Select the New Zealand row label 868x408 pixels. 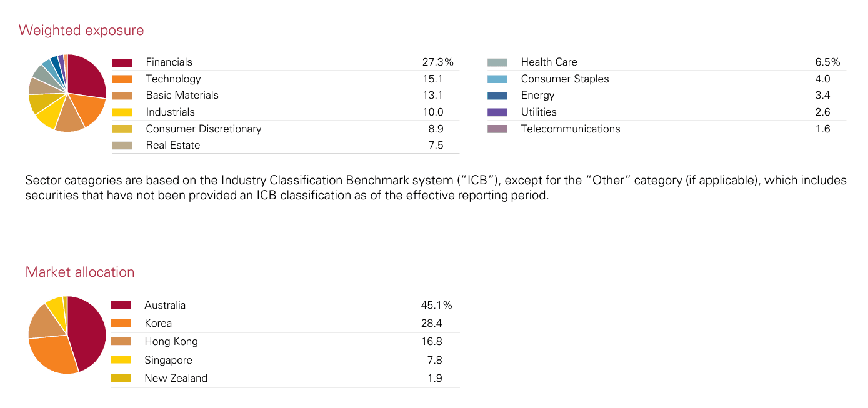click(176, 378)
